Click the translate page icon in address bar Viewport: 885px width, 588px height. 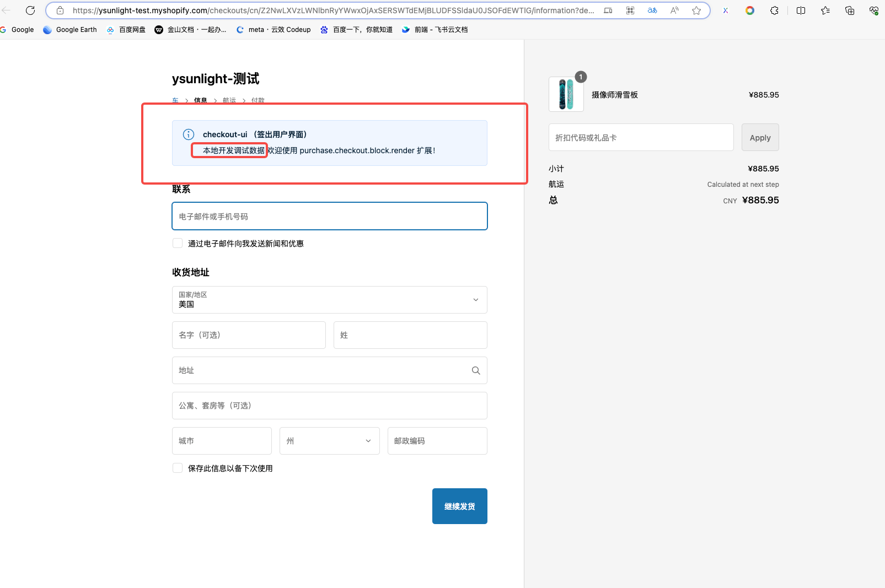(x=652, y=10)
